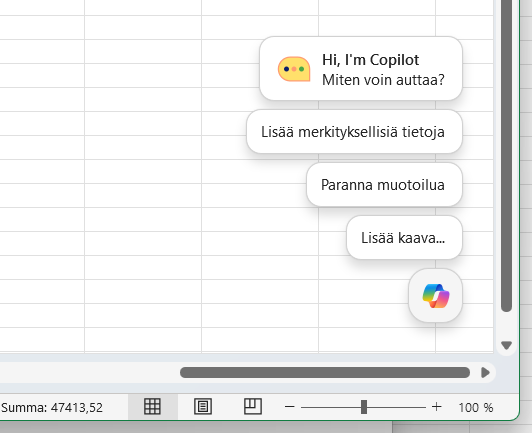532x433 pixels.
Task: Click the zoom slider handle
Action: coord(364,407)
